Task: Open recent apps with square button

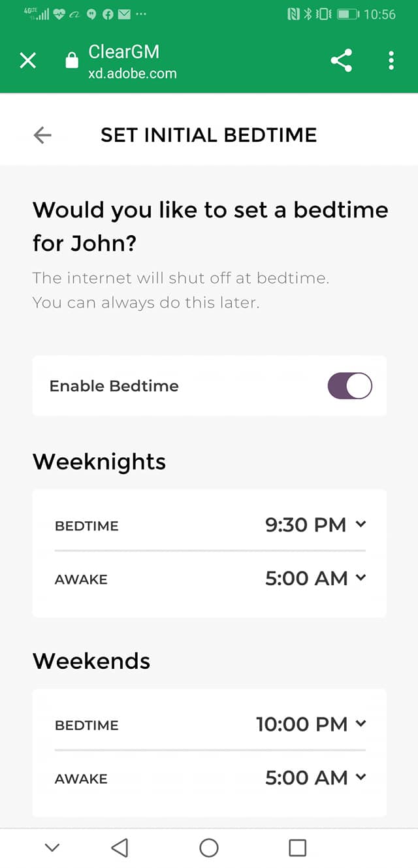Action: point(297,848)
